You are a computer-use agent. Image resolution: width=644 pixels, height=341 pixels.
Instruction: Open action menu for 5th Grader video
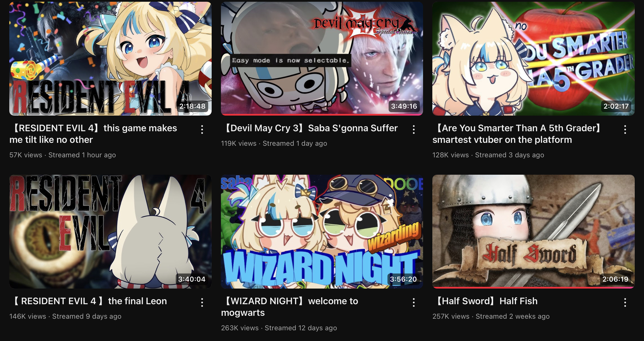(x=625, y=130)
